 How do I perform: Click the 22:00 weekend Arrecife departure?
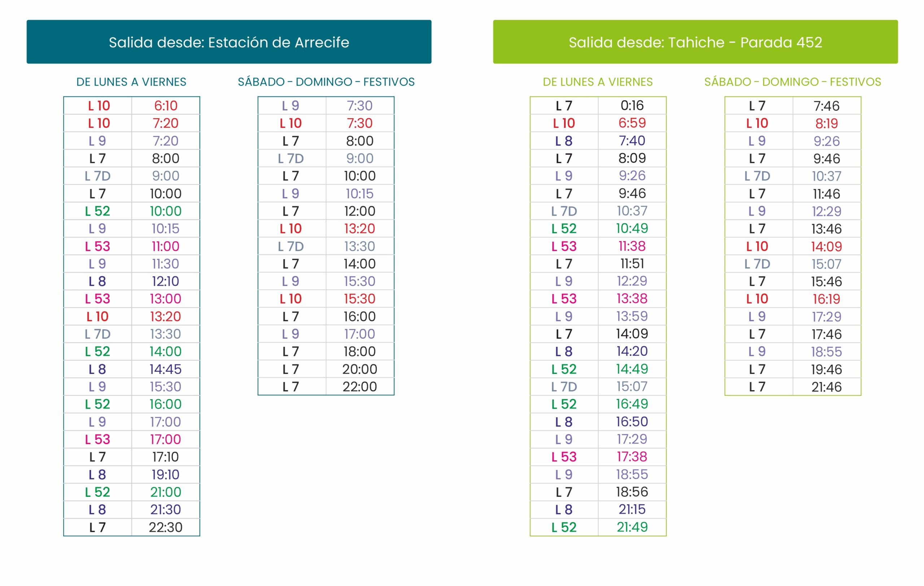tap(359, 387)
